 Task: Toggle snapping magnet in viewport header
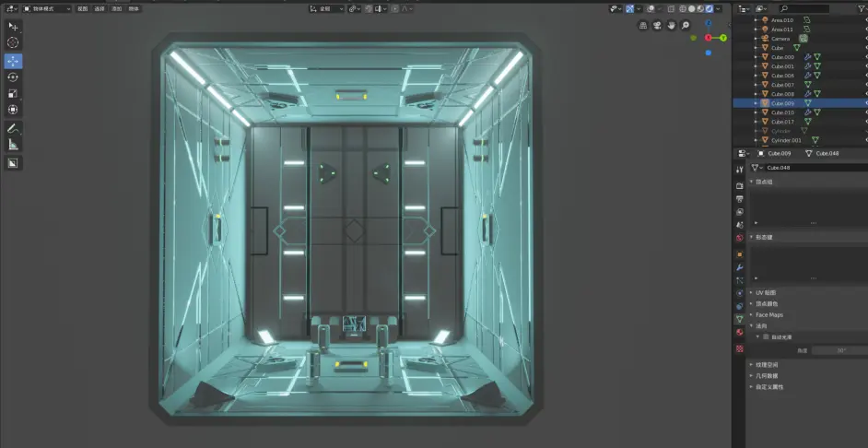point(369,9)
